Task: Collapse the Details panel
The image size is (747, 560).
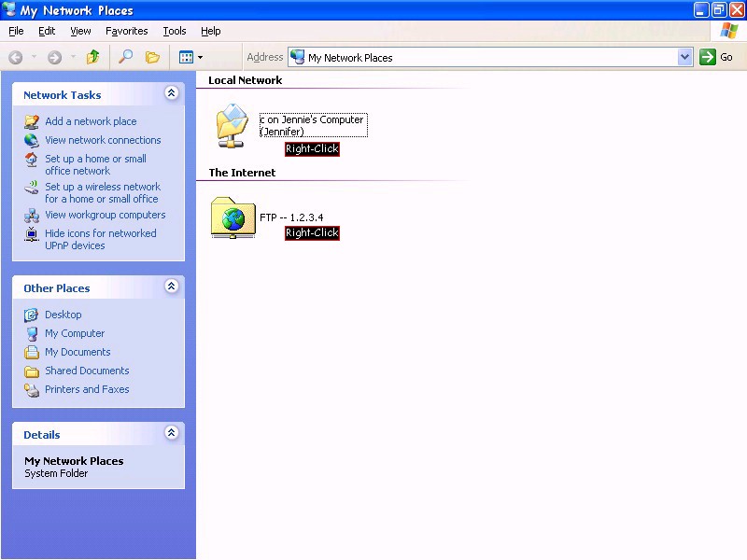Action: coord(172,432)
